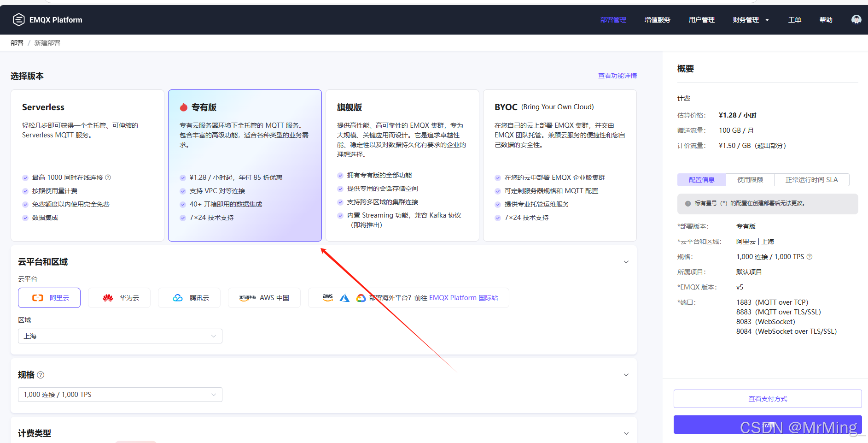This screenshot has width=868, height=443.
Task: Switch to the 使用限额 tab
Action: tap(750, 180)
